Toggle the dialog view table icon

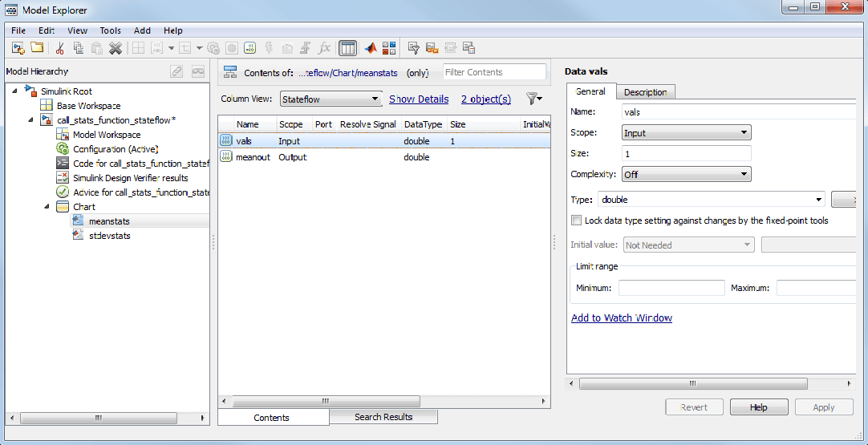coord(347,48)
